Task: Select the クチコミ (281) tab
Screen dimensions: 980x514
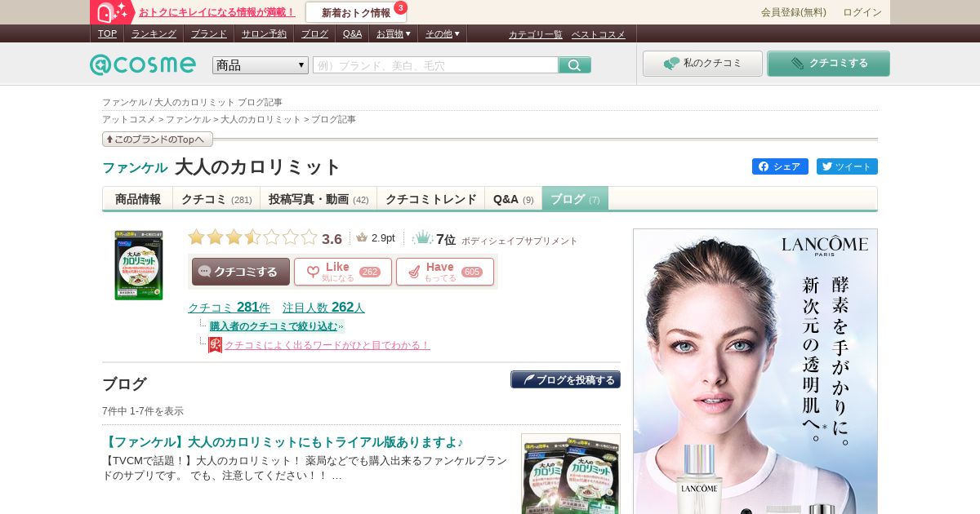Action: [216, 199]
